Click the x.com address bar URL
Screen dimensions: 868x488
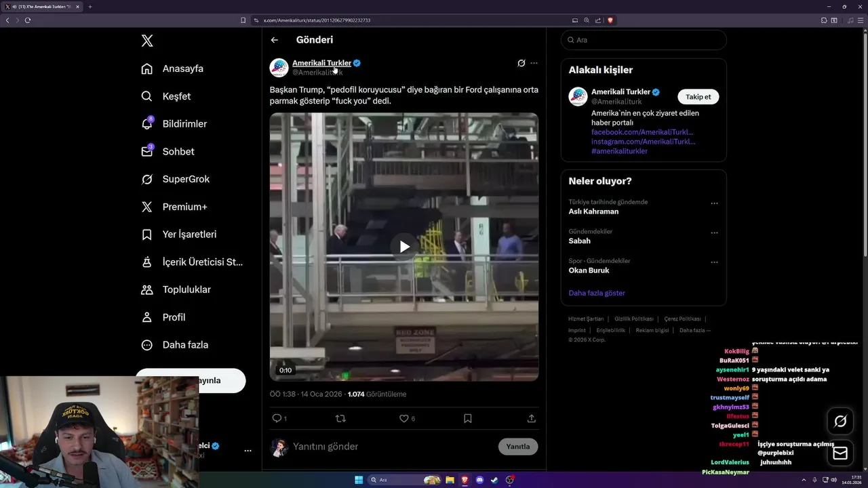[317, 20]
